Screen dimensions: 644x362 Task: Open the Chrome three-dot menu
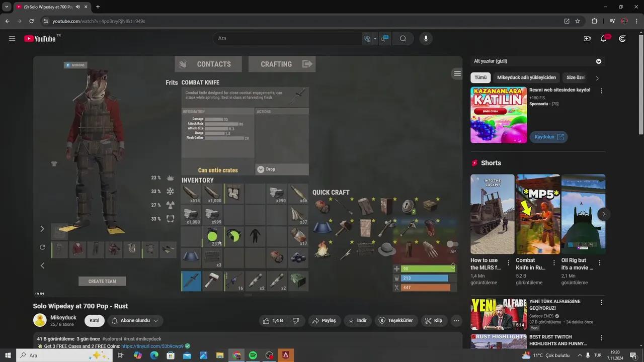[x=636, y=21]
